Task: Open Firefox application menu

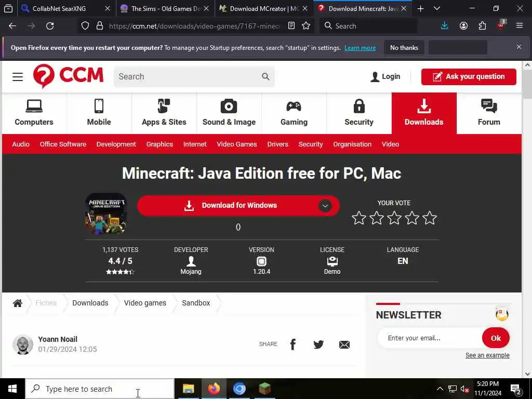Action: (x=520, y=26)
